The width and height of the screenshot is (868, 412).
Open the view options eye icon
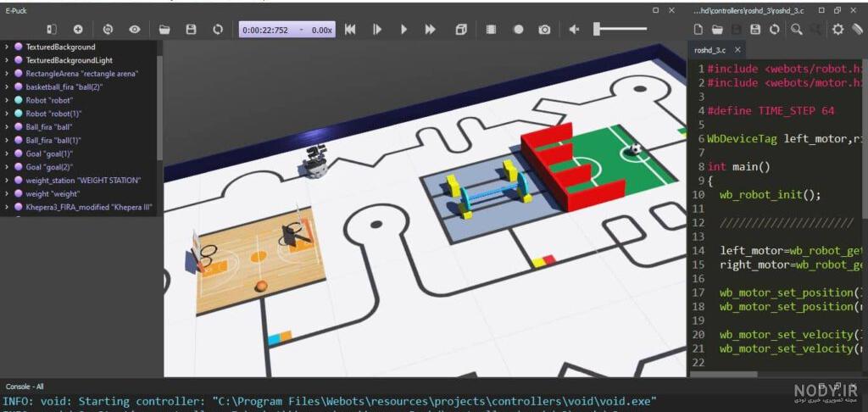coord(135,30)
